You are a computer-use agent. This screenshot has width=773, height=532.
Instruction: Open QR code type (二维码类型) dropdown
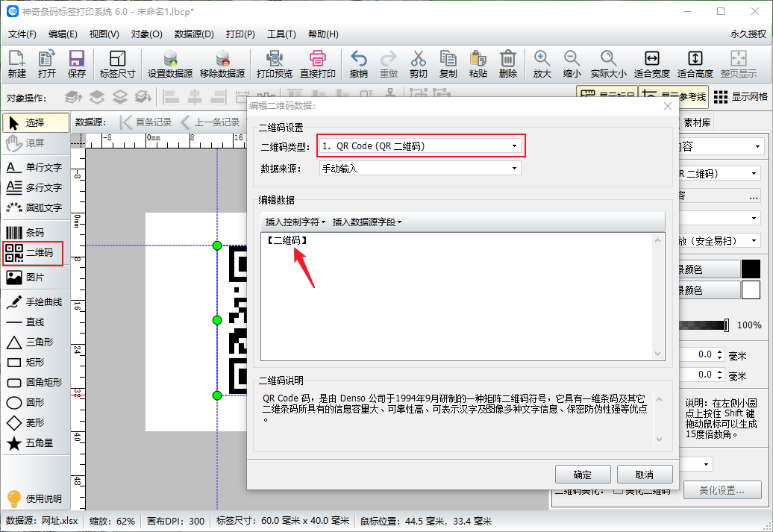tap(420, 146)
